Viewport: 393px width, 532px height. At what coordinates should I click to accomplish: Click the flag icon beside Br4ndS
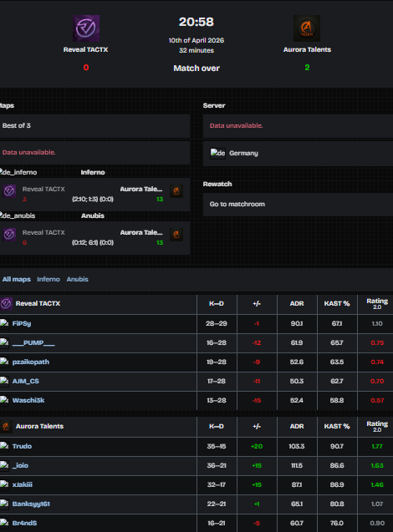[x=4, y=523]
